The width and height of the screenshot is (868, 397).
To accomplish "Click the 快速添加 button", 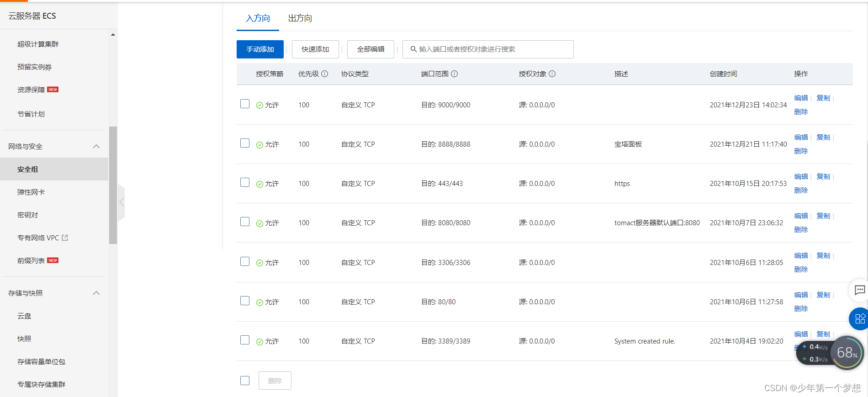I will [315, 49].
